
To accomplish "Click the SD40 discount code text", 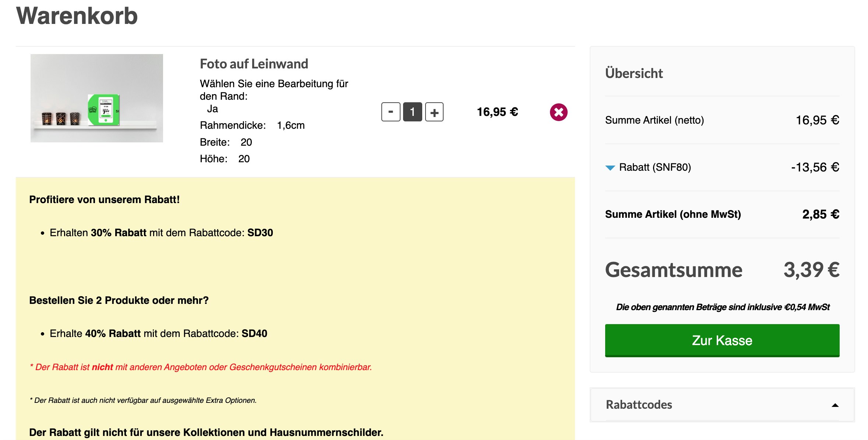I will click(x=254, y=333).
